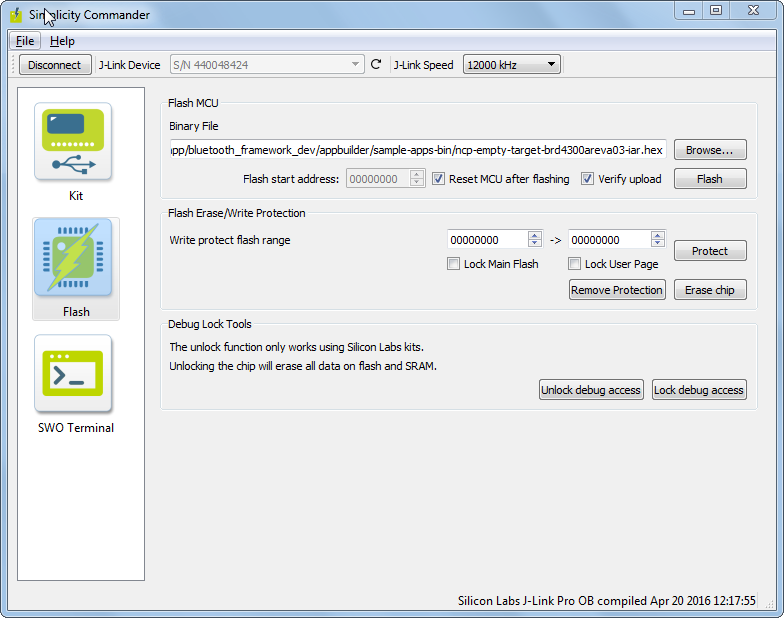
Task: Open the File menu
Action: click(25, 41)
